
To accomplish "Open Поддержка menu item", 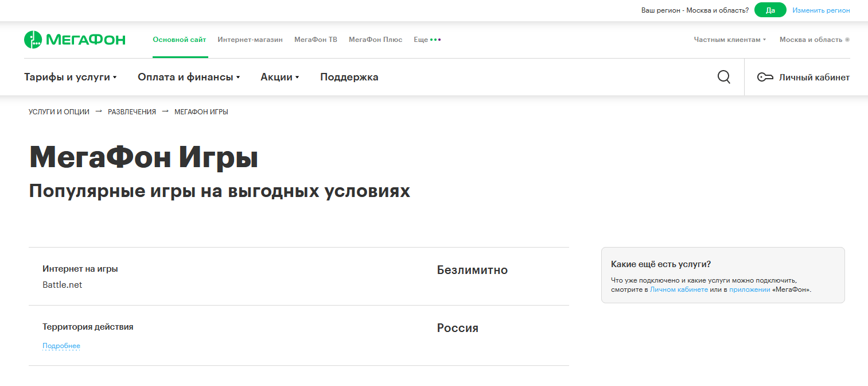I will tap(349, 77).
